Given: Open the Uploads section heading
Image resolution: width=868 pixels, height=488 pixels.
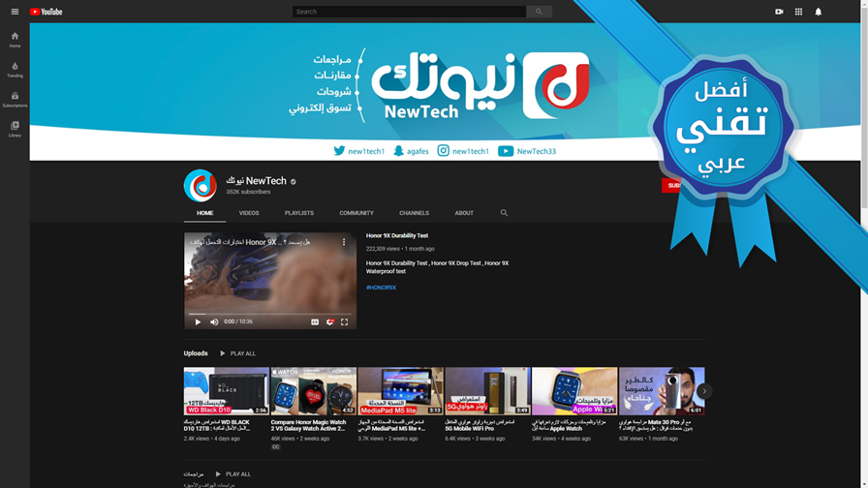Looking at the screenshot, I should click(x=196, y=353).
